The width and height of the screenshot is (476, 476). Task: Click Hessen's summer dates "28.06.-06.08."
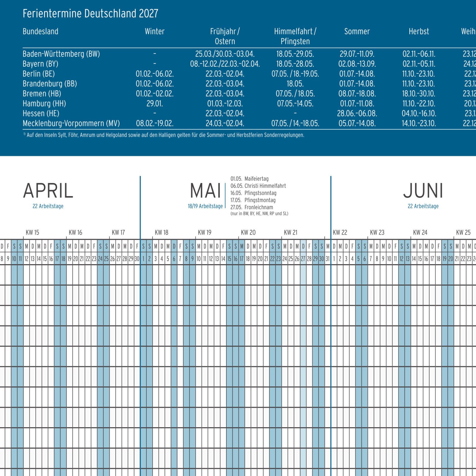click(357, 114)
